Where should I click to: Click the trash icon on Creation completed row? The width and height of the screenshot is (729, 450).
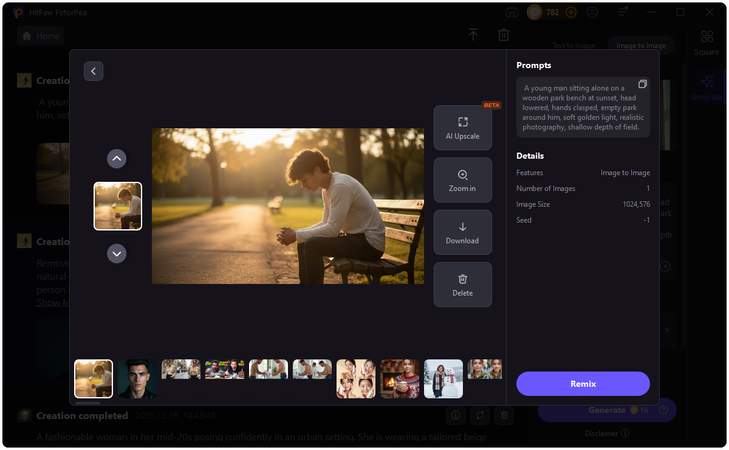504,415
